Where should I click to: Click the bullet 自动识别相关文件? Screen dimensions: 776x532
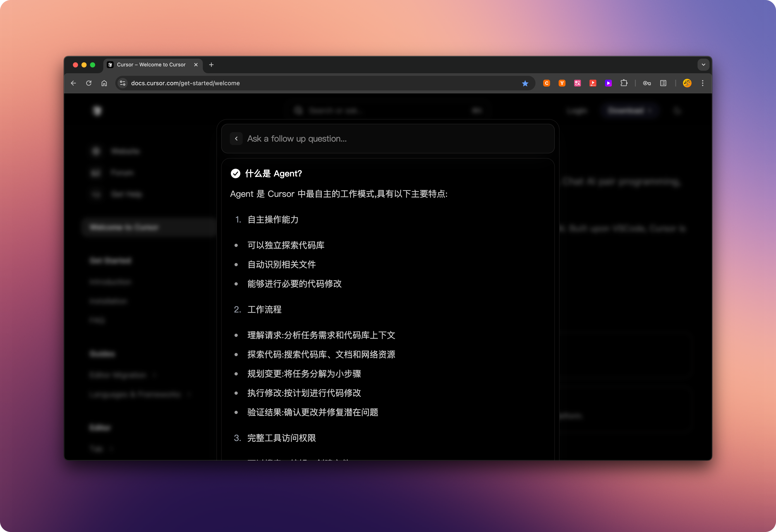tap(281, 265)
